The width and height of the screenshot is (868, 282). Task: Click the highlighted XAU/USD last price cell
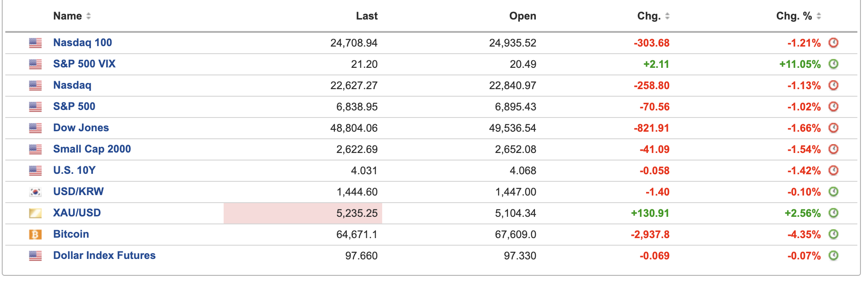click(303, 213)
